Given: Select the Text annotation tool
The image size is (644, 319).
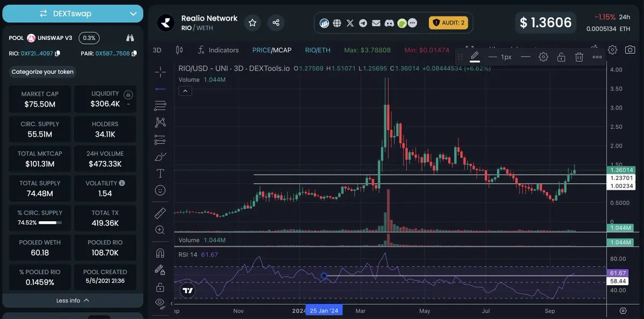Looking at the screenshot, I should [x=160, y=173].
